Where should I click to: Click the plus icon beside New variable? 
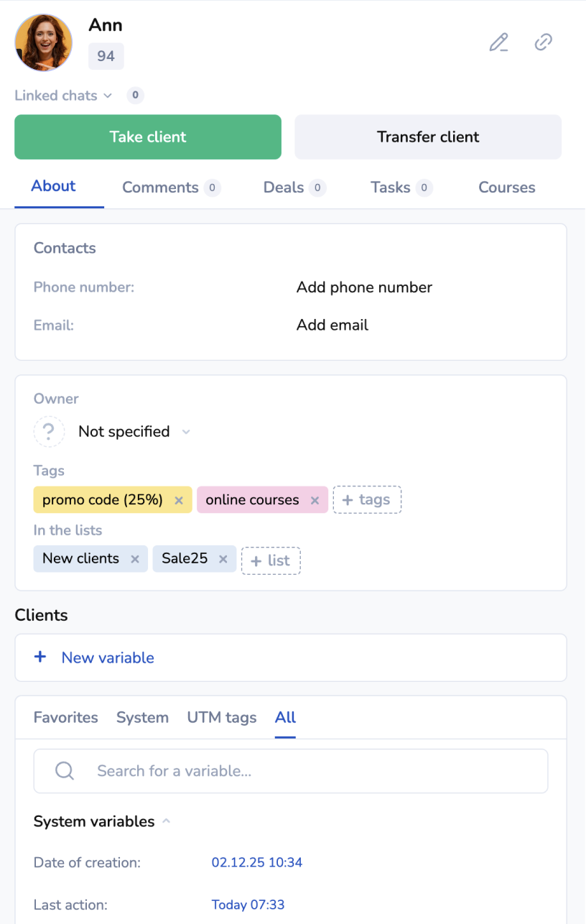(40, 657)
